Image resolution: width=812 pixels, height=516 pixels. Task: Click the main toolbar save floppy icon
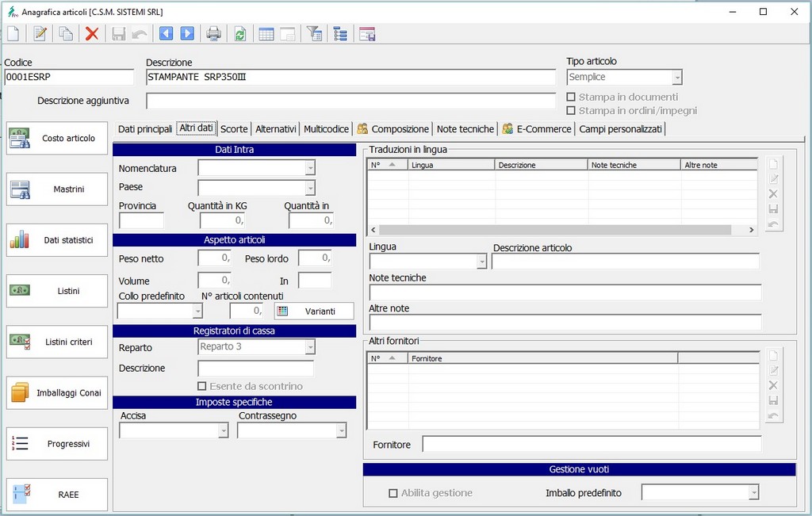119,34
